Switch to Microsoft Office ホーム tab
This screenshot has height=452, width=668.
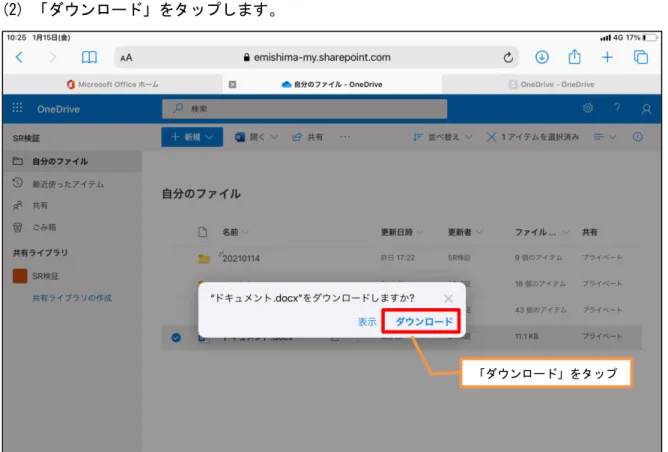pos(113,84)
